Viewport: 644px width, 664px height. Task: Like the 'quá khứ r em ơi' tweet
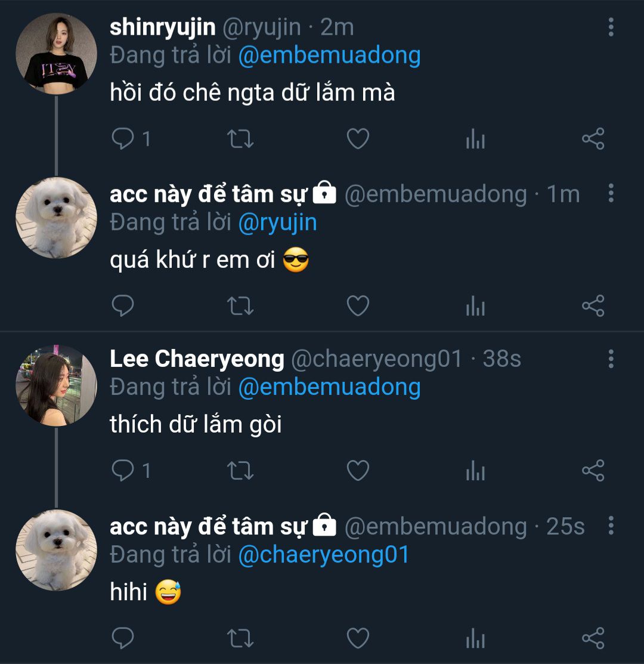(x=358, y=305)
